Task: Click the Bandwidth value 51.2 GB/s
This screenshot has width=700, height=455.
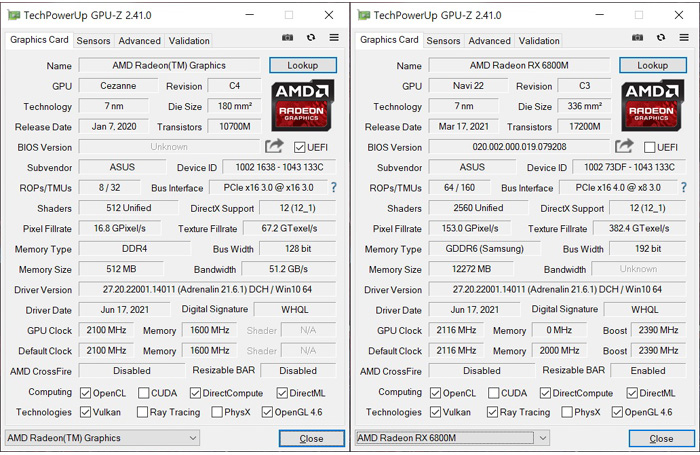Action: pos(288,269)
